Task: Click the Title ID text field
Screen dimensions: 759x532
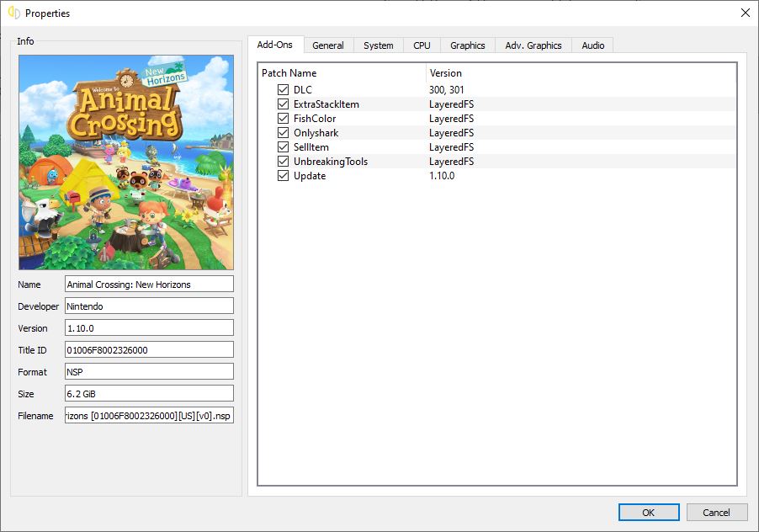Action: coord(149,349)
